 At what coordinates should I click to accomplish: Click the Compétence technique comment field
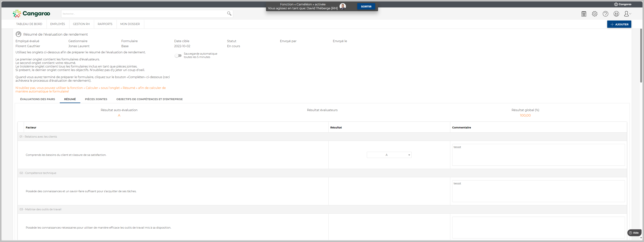pos(538,191)
